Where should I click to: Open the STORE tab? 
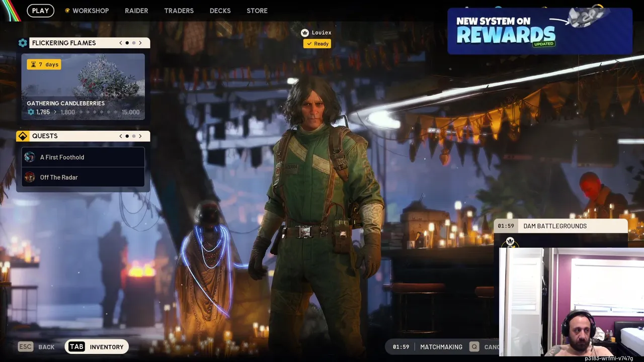[257, 11]
